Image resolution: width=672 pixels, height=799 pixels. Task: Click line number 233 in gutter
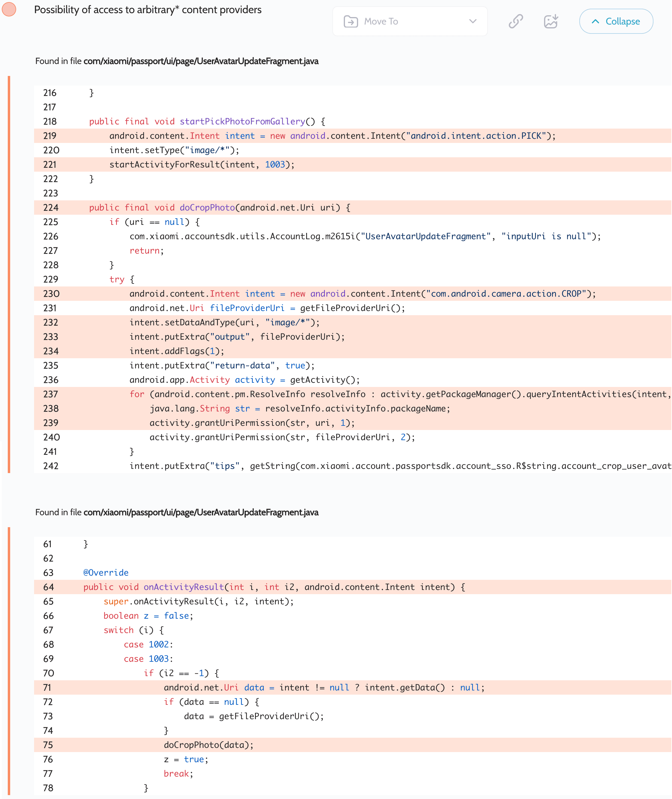[x=51, y=337]
